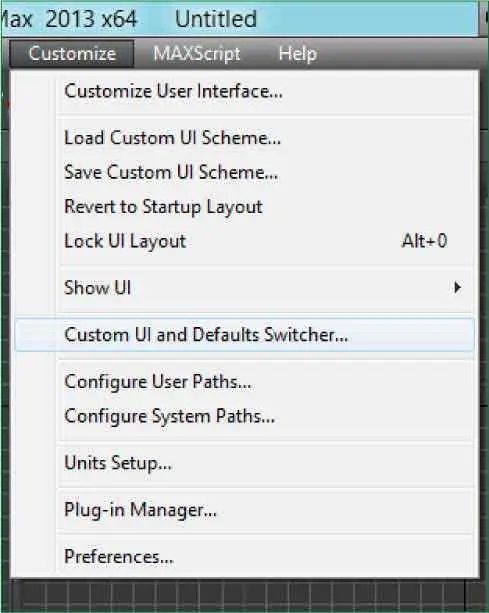Click Revert to Startup Layout
Screen dimensions: 489x613
(244, 207)
